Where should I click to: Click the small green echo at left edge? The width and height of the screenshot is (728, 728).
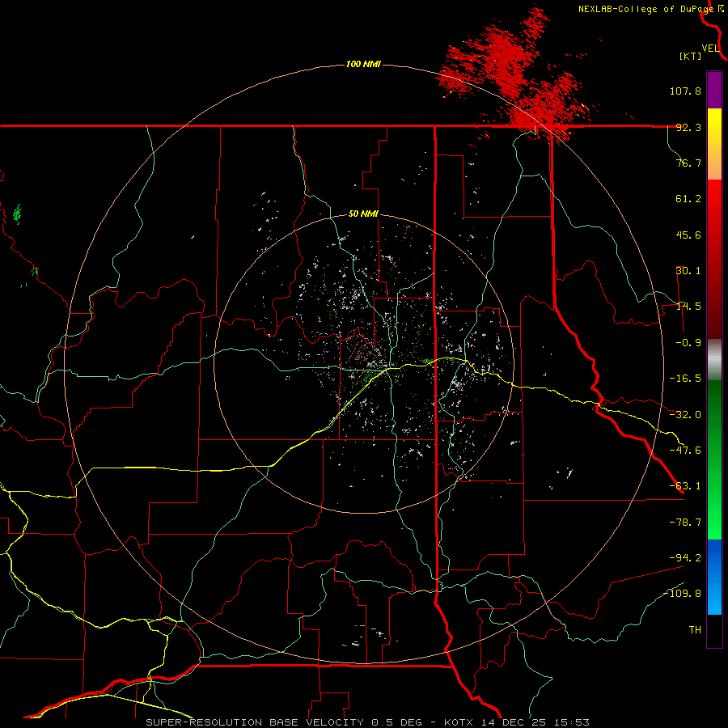click(17, 214)
